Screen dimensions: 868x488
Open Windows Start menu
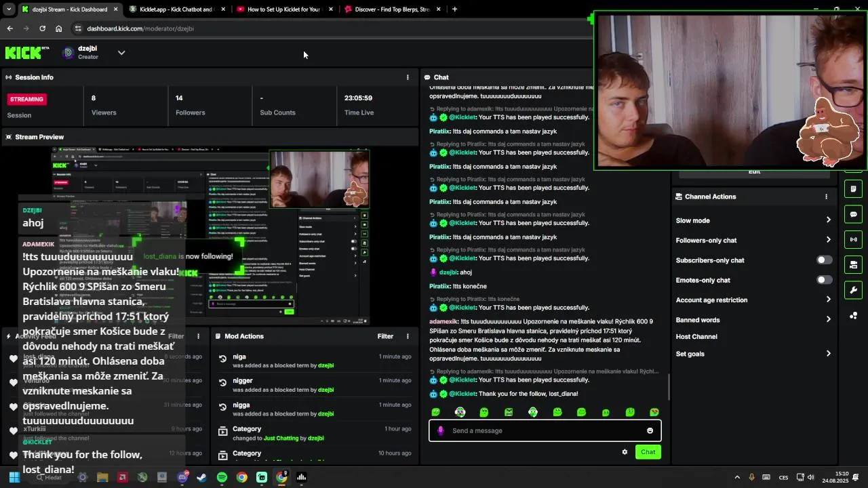[14, 477]
